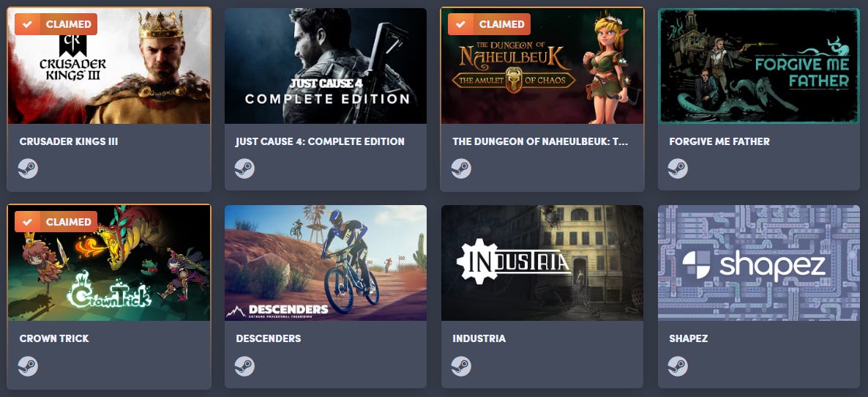Image resolution: width=868 pixels, height=397 pixels.
Task: Open the Forgive Me Father cover image
Action: (759, 66)
